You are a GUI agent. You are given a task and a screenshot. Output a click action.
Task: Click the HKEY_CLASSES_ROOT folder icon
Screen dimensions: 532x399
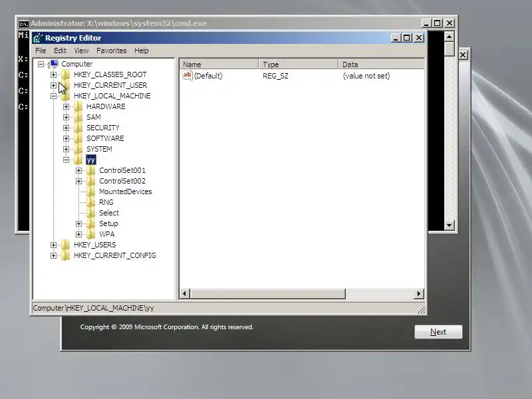[65, 74]
